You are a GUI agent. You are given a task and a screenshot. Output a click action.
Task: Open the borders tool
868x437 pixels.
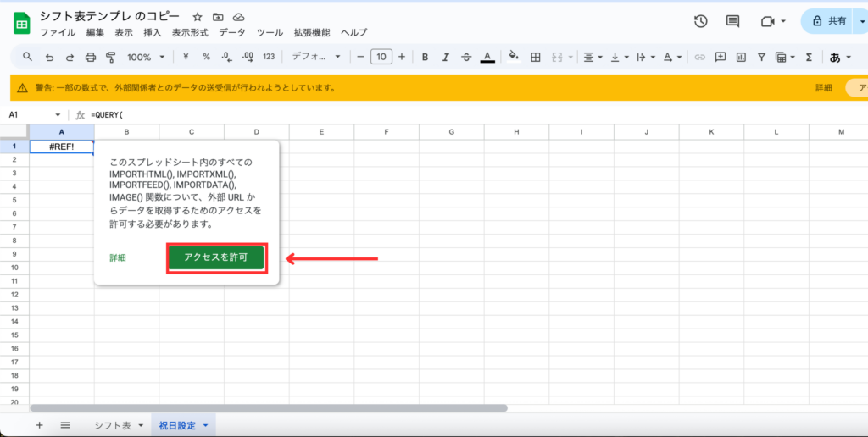point(536,57)
